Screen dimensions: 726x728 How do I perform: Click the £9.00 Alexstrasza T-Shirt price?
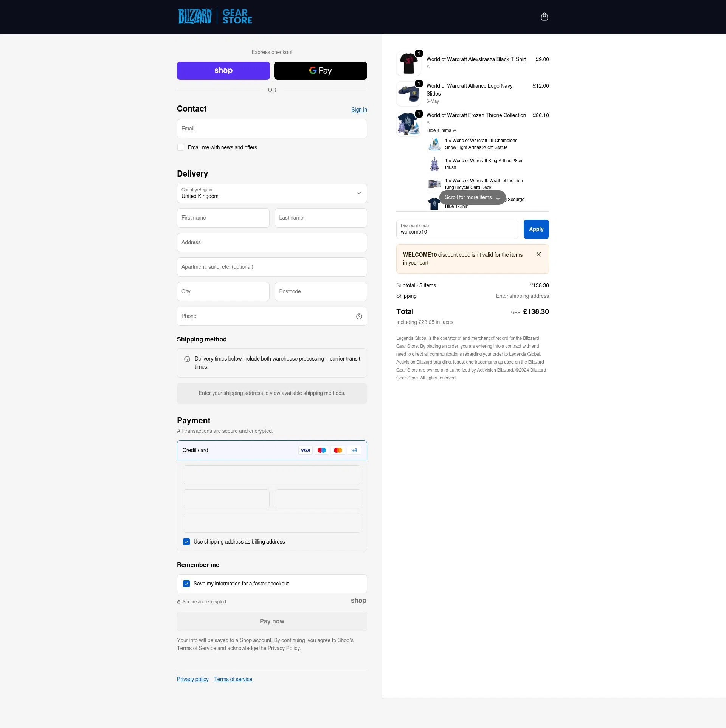pyautogui.click(x=542, y=59)
